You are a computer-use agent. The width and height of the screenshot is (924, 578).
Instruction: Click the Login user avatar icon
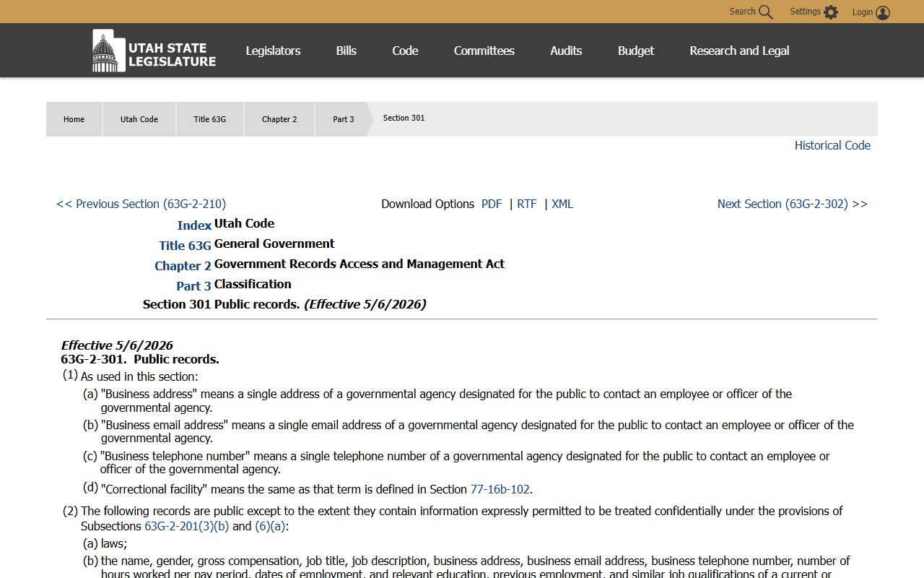click(x=883, y=12)
